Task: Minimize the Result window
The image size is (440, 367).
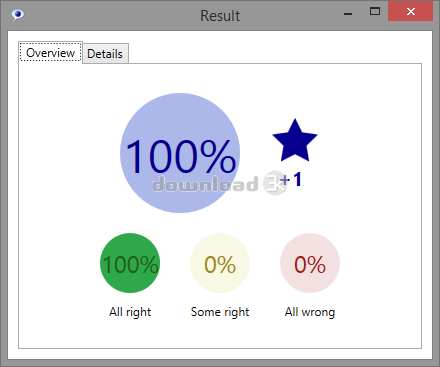Action: [x=348, y=14]
